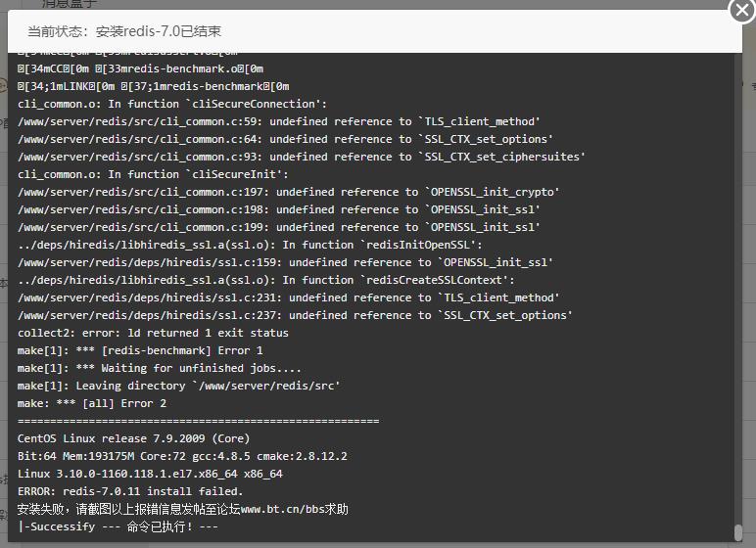Image resolution: width=756 pixels, height=548 pixels.
Task: Click the 'Successify --- 命令已执行' line
Action: pyautogui.click(x=118, y=526)
